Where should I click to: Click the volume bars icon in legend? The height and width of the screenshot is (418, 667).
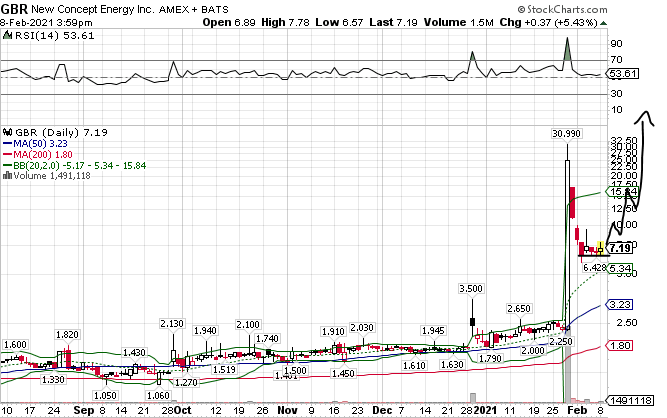[x=7, y=176]
